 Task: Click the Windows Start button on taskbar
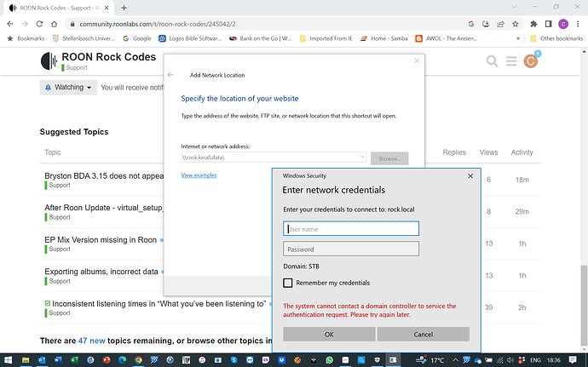(9, 359)
